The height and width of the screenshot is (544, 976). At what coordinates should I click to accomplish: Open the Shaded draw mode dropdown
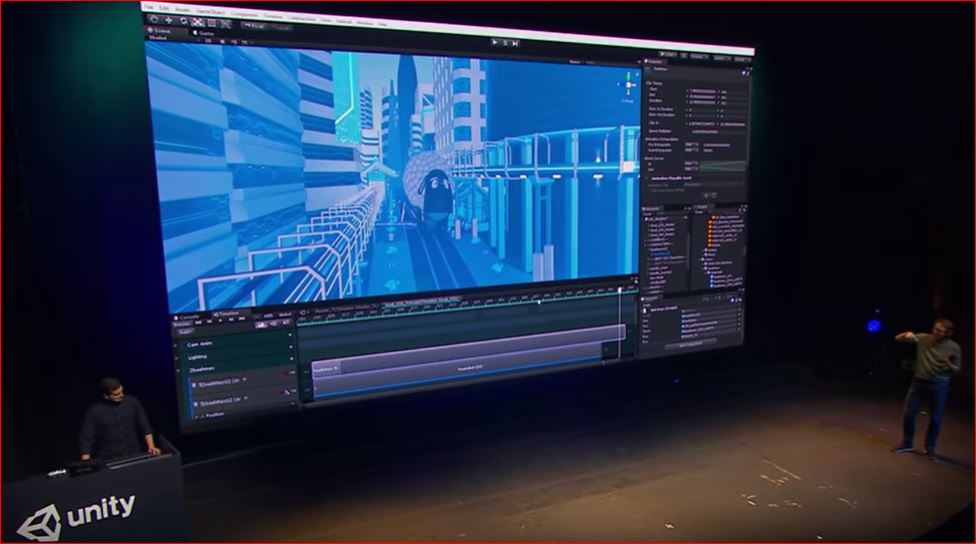click(x=158, y=38)
